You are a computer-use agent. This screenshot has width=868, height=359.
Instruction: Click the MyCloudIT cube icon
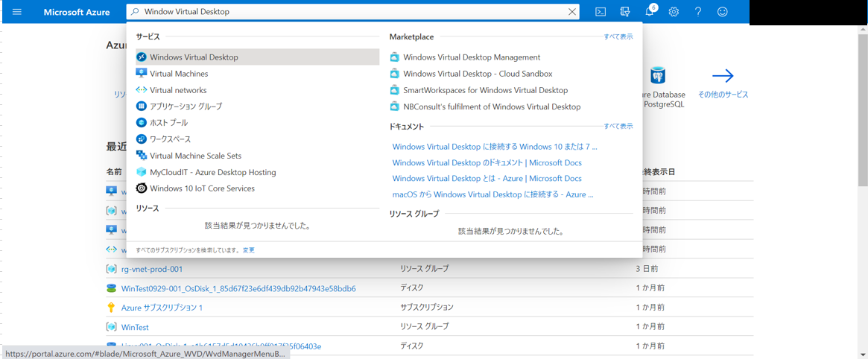(x=141, y=172)
